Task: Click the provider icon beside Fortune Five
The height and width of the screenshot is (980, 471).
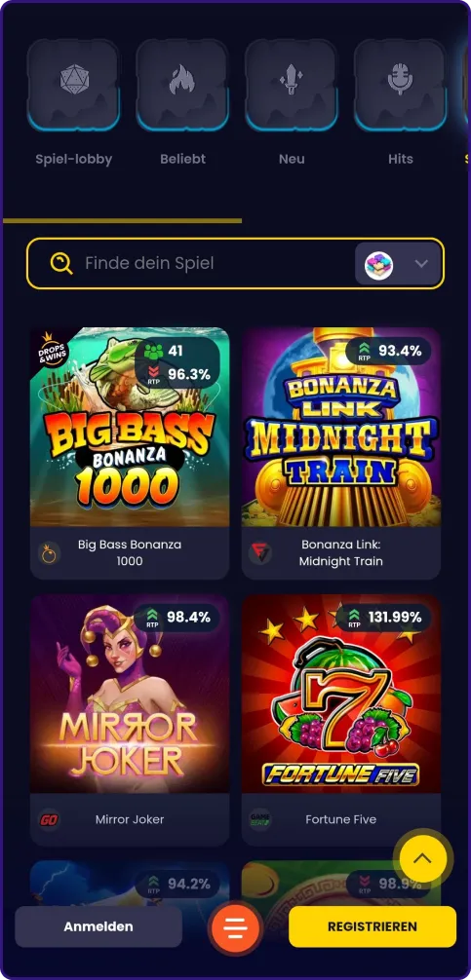Action: 259,819
